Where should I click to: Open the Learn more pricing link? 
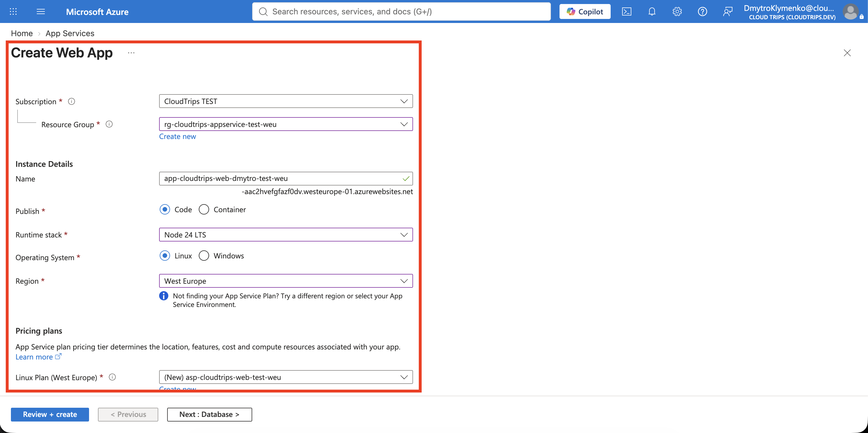click(x=38, y=357)
